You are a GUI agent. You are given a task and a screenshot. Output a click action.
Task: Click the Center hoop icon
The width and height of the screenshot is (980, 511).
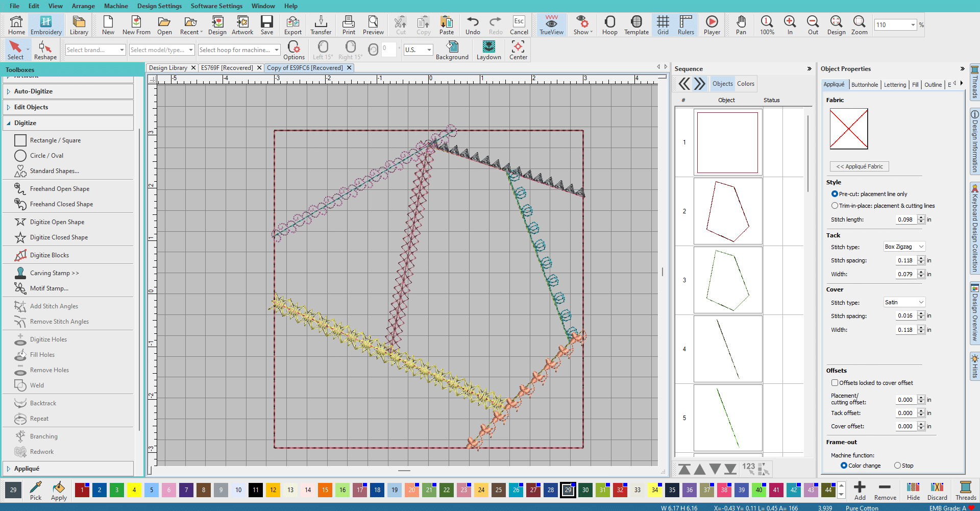tap(518, 51)
